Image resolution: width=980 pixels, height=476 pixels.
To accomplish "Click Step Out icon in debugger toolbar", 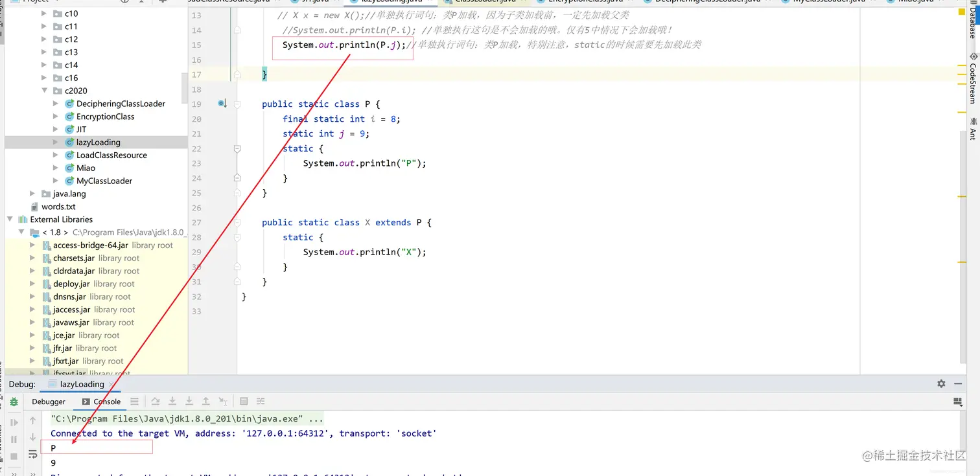I will pos(206,402).
